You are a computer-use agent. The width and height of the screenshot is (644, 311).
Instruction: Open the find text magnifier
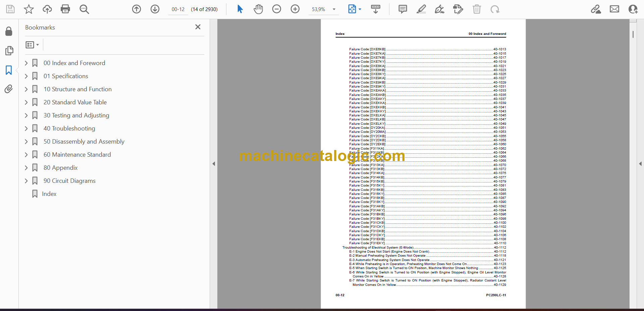(84, 9)
